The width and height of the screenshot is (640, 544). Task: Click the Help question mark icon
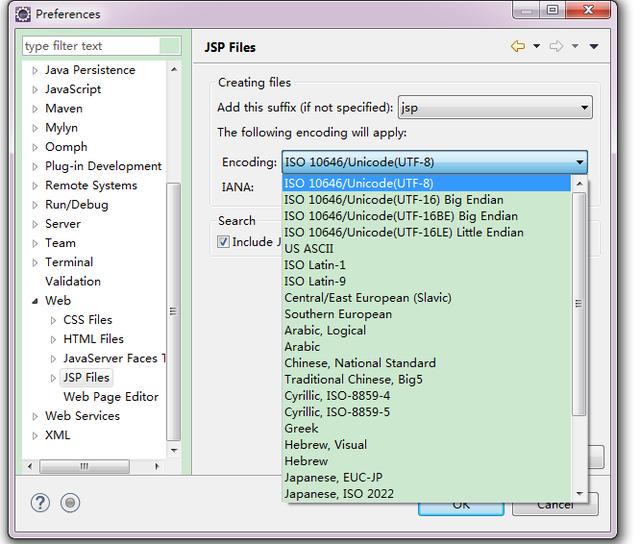coord(42,503)
